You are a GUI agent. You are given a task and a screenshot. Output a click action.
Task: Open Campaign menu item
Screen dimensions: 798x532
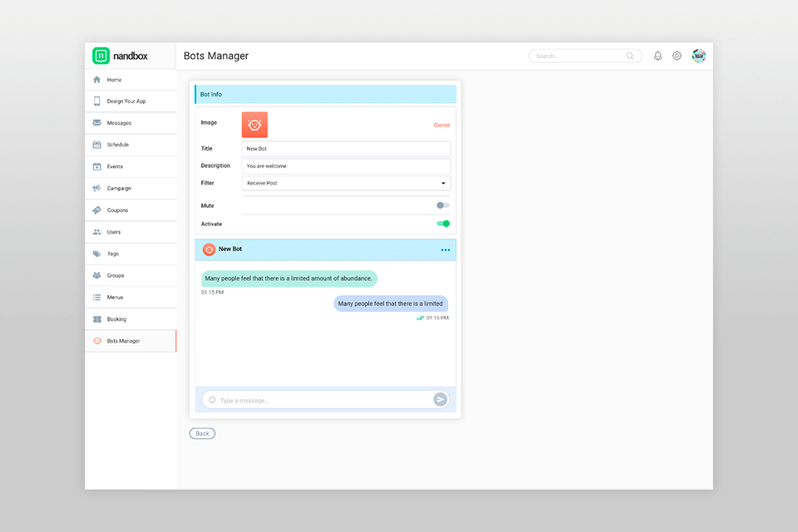131,189
